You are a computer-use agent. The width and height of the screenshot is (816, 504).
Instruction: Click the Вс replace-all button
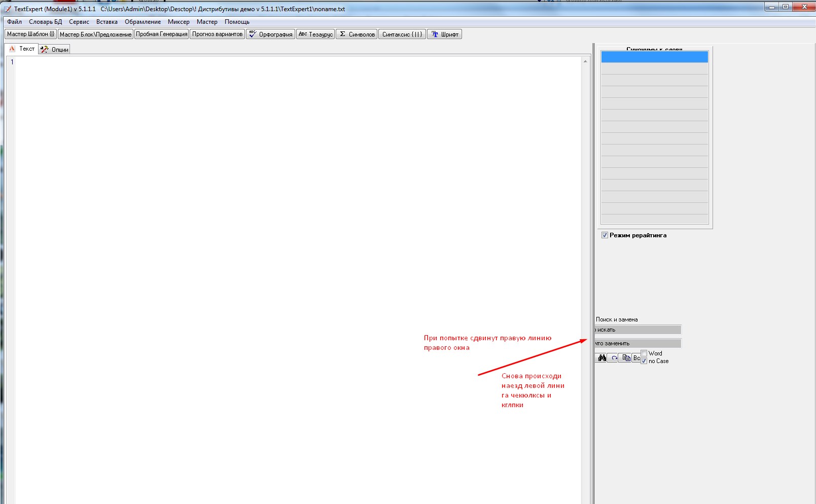click(x=636, y=357)
